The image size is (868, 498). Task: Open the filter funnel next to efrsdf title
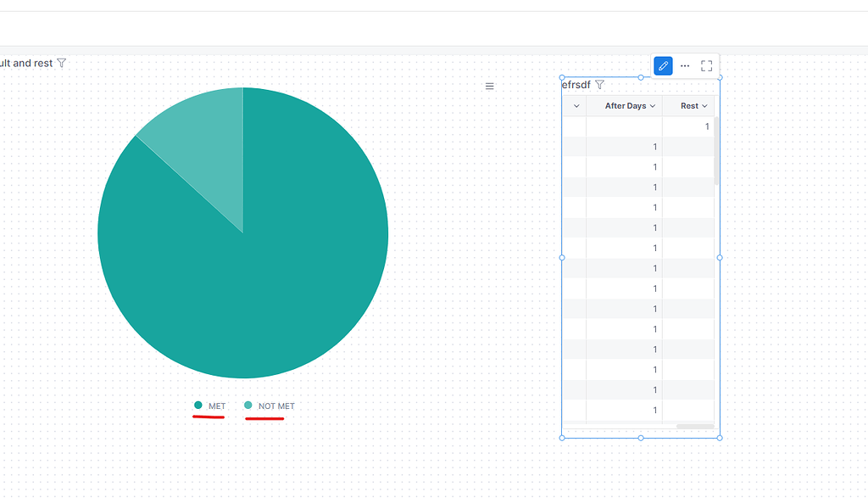(601, 84)
